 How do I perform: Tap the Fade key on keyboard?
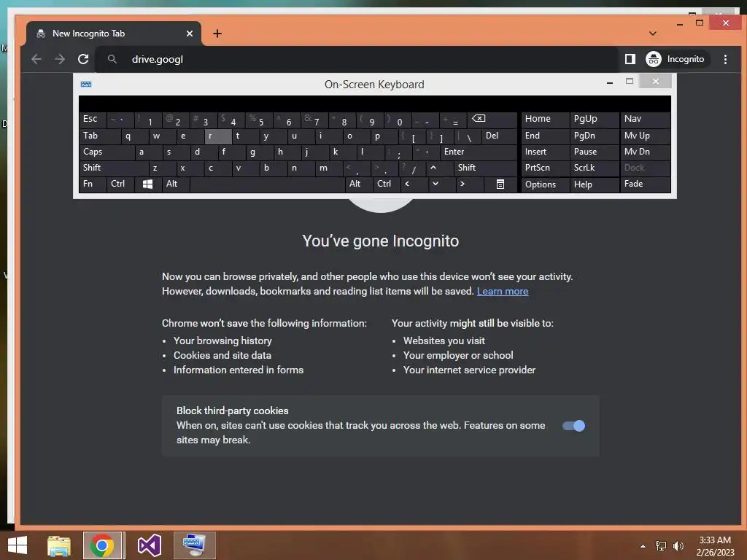pyautogui.click(x=645, y=184)
